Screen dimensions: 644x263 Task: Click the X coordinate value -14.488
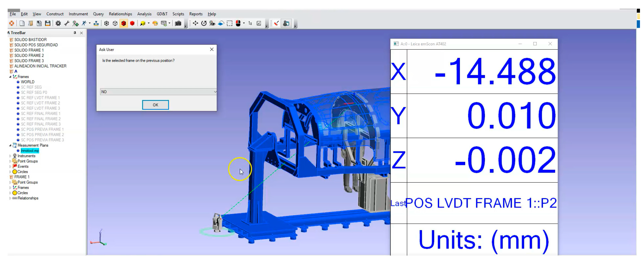[x=495, y=72]
